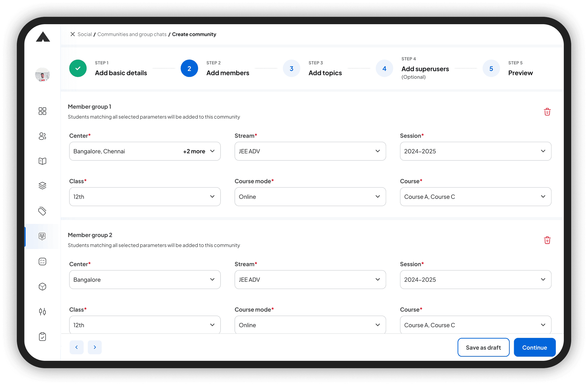Open Stream dropdown in Member group 1
The width and height of the screenshot is (588, 385).
pyautogui.click(x=310, y=151)
